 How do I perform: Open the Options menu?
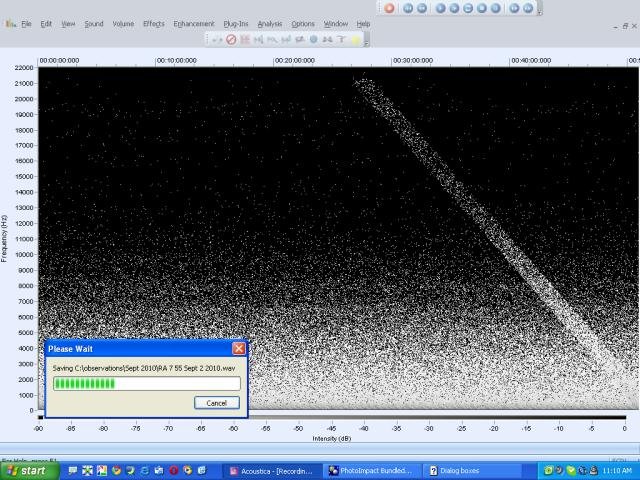point(303,24)
